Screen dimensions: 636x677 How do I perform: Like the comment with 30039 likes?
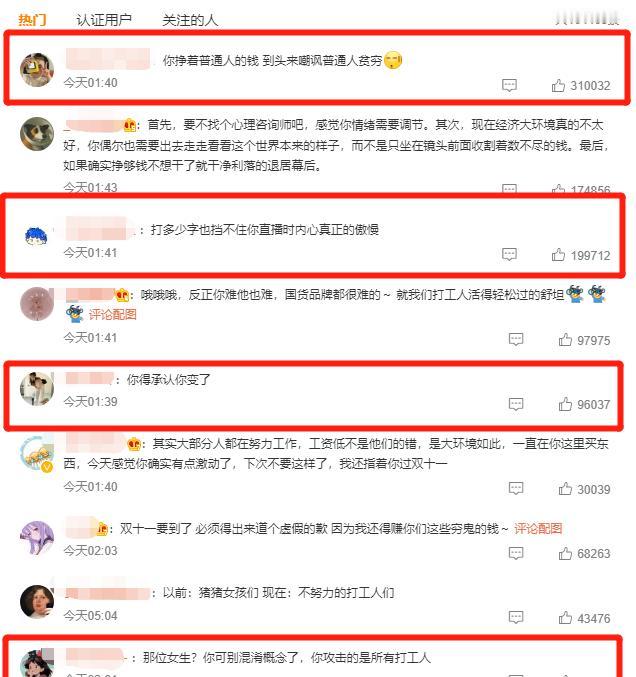tap(565, 489)
